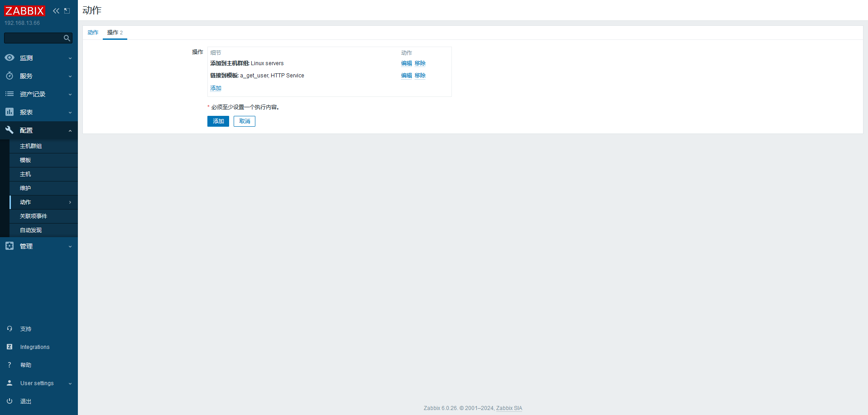Toggle kiosk mode icon beside logo
This screenshot has width=868, height=415.
(67, 11)
